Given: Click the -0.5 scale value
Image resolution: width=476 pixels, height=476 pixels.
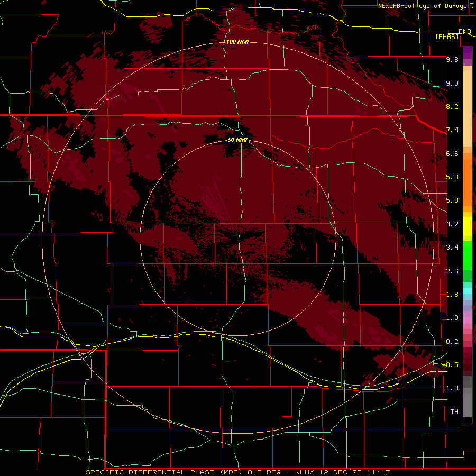Looking at the screenshot, I should pos(450,365).
